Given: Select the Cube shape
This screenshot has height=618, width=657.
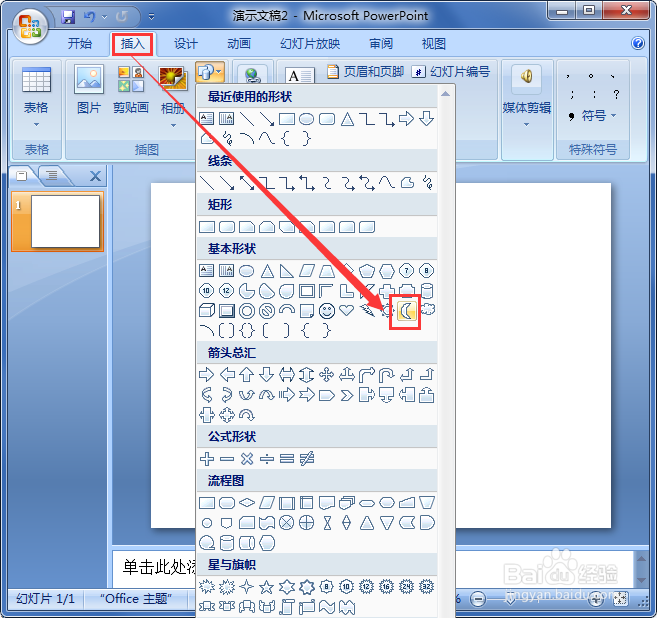Looking at the screenshot, I should coord(207,311).
